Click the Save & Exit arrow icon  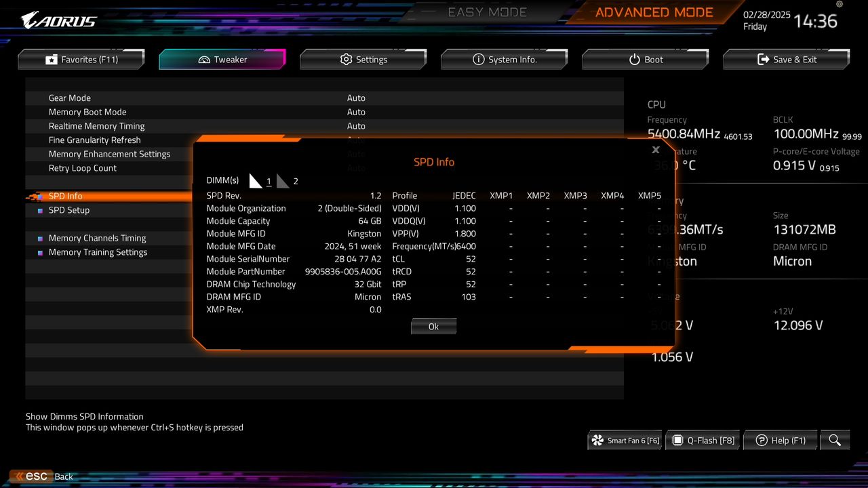tap(764, 60)
